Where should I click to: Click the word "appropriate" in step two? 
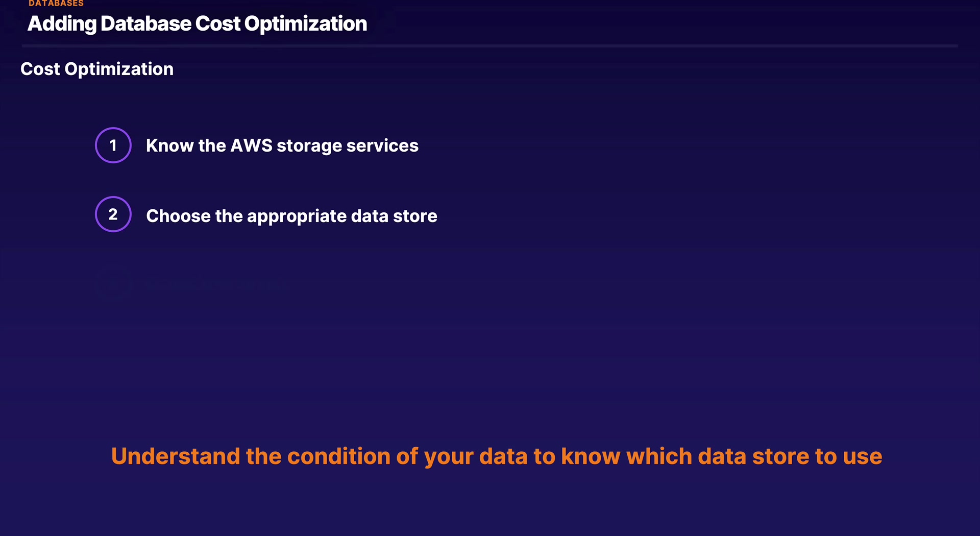click(297, 216)
